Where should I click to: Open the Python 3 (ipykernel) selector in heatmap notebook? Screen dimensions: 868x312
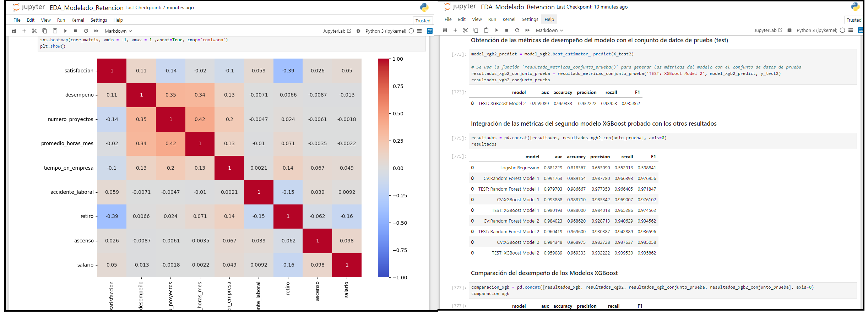pyautogui.click(x=386, y=31)
